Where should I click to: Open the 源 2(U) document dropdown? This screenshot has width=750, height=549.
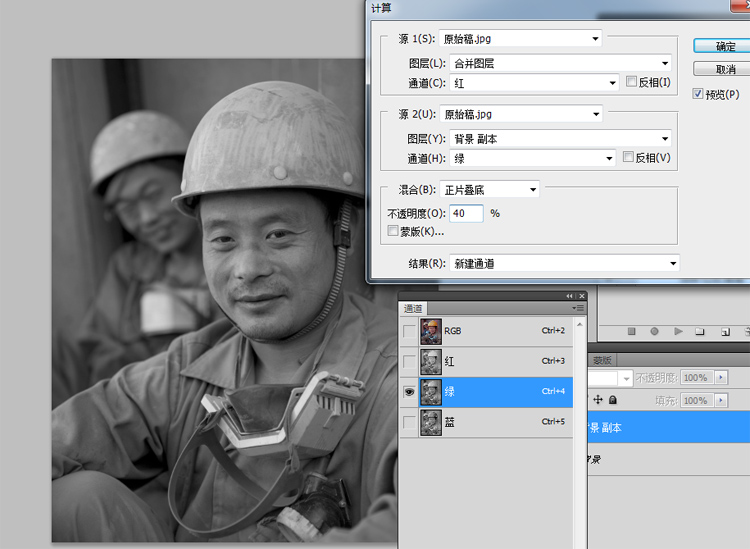[x=521, y=114]
